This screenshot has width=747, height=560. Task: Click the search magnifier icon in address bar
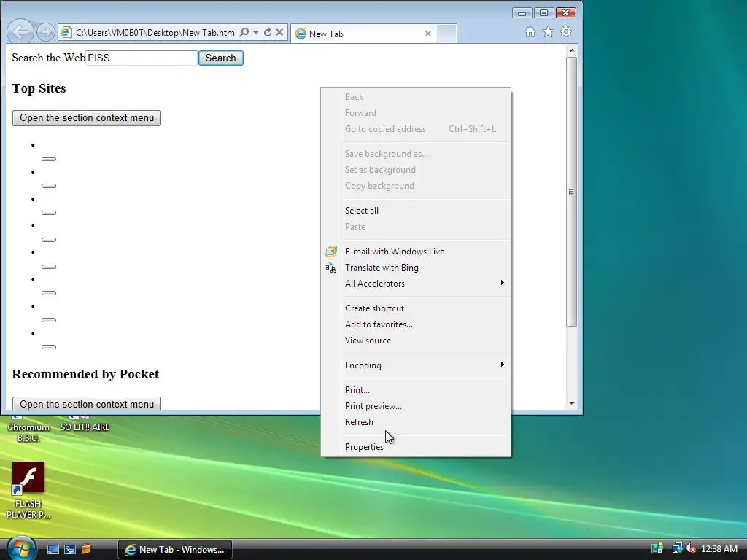pyautogui.click(x=244, y=32)
